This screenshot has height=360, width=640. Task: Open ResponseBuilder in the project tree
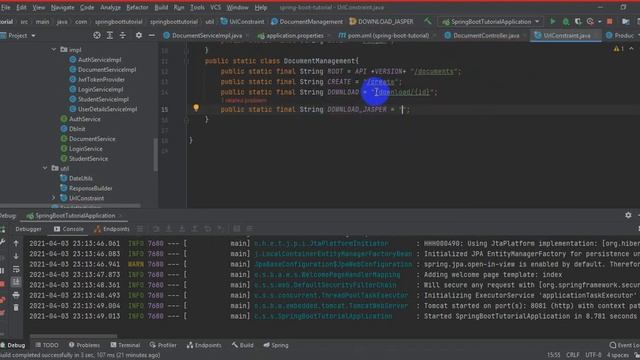tap(90, 188)
